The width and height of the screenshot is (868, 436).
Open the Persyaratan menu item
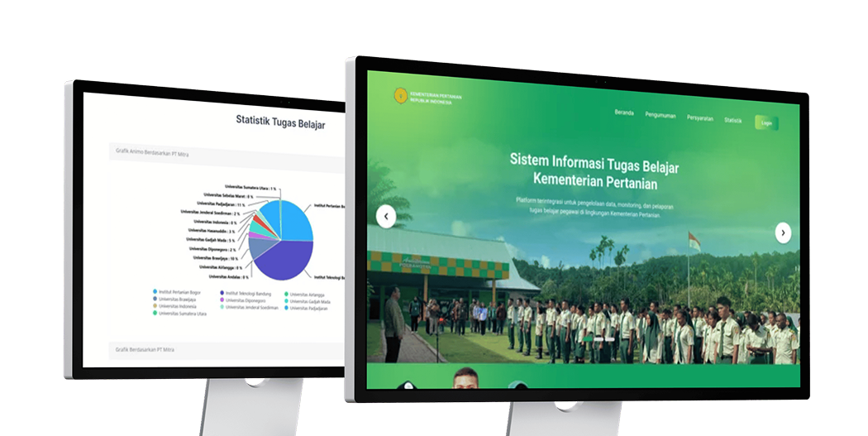pos(700,118)
